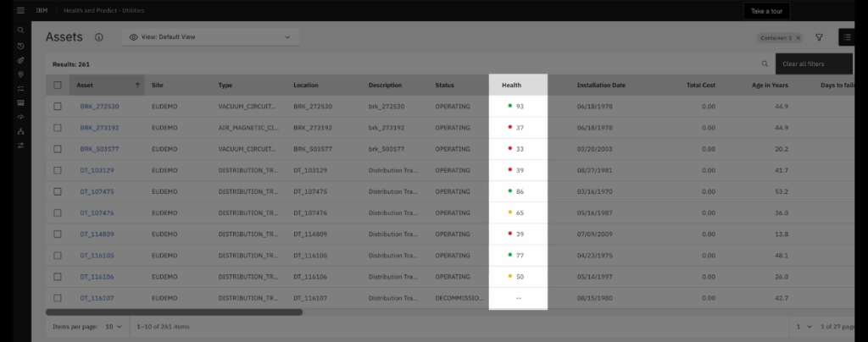
Task: Check the box for BRK_503577
Action: coord(58,149)
